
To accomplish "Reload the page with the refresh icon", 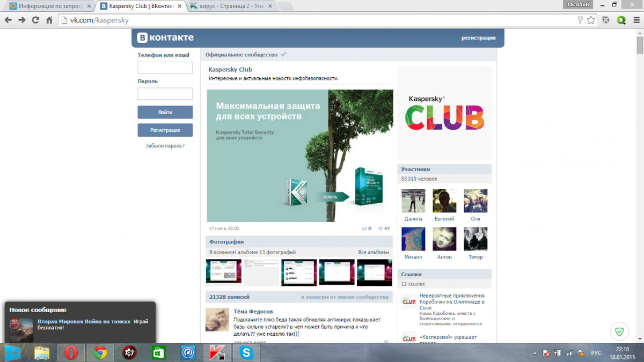I will (35, 20).
